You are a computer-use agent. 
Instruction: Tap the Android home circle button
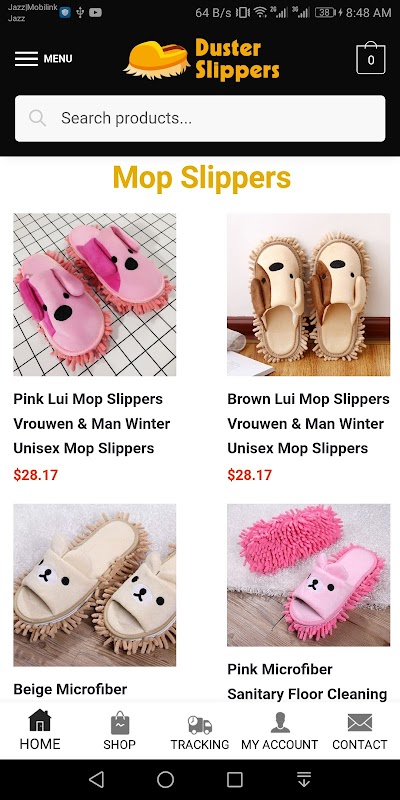pos(165,779)
